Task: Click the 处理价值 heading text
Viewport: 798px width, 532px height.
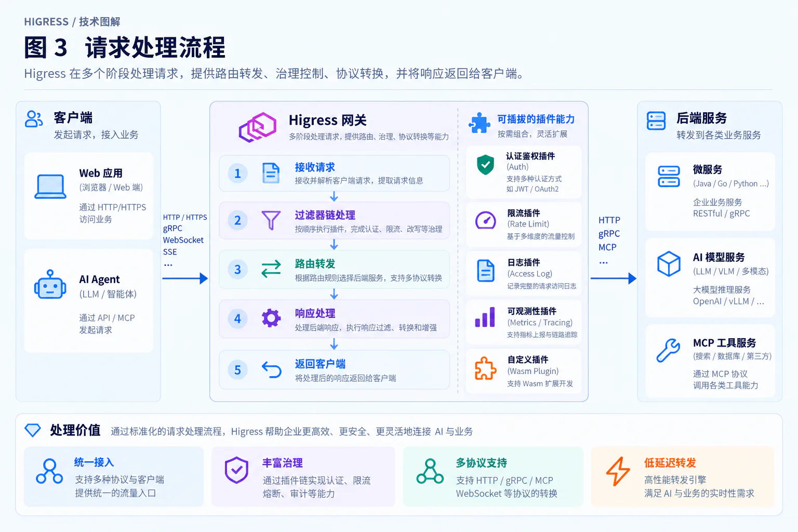Action: tap(75, 430)
